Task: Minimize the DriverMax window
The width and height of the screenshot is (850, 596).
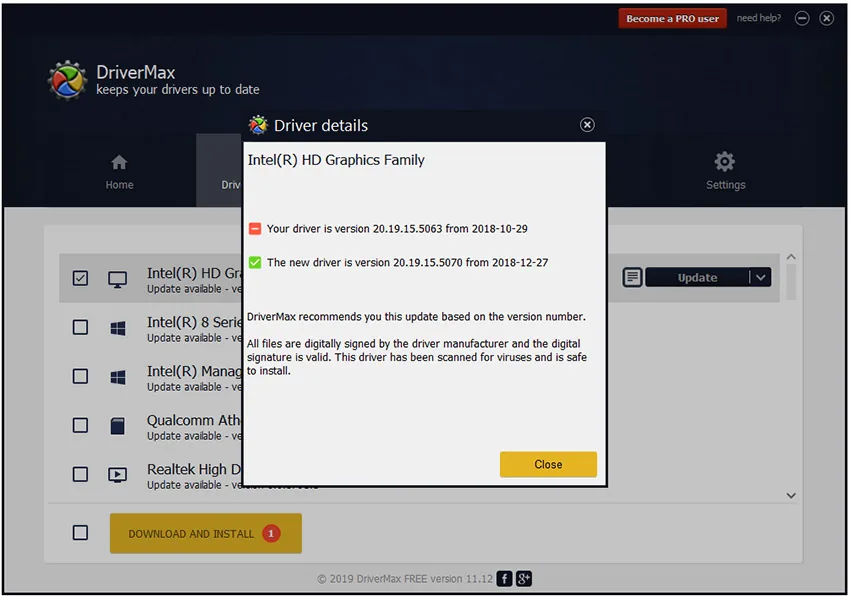Action: 802,18
